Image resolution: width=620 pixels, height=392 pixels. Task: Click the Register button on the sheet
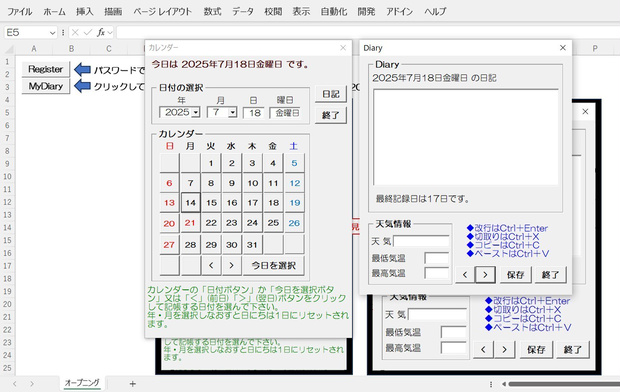(46, 69)
